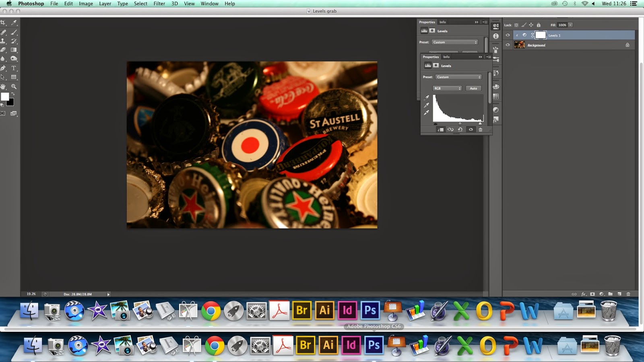Screen dimensions: 644x362
Task: Select the Path Selection arrow tool
Action: click(x=3, y=77)
